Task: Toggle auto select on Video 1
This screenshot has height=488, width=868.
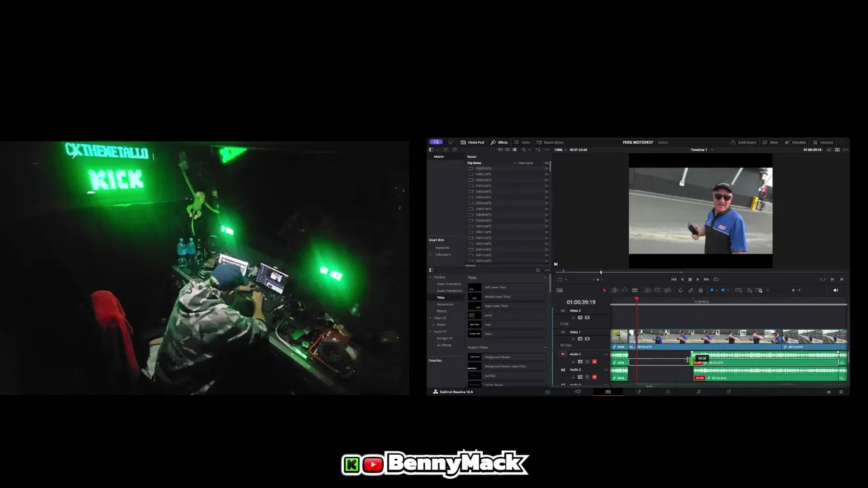Action: 580,339
